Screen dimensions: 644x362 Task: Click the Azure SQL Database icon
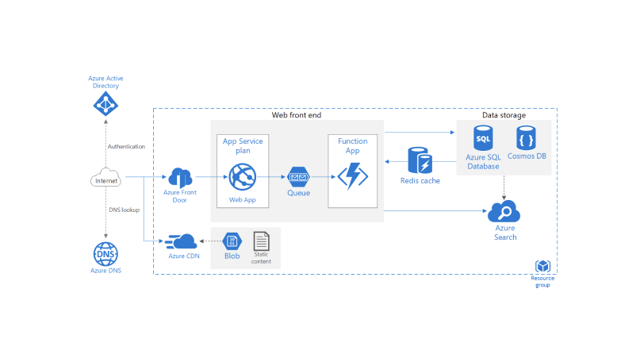pos(482,138)
